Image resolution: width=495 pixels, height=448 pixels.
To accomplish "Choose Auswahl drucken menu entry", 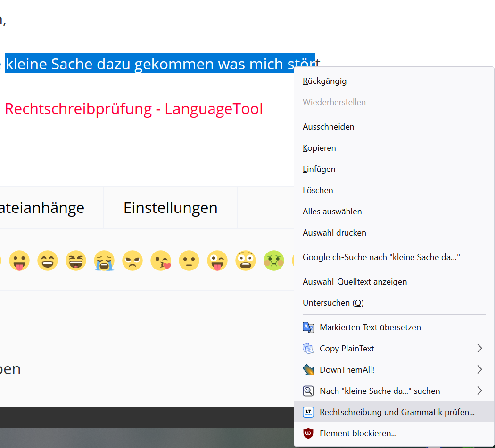I will click(x=394, y=233).
